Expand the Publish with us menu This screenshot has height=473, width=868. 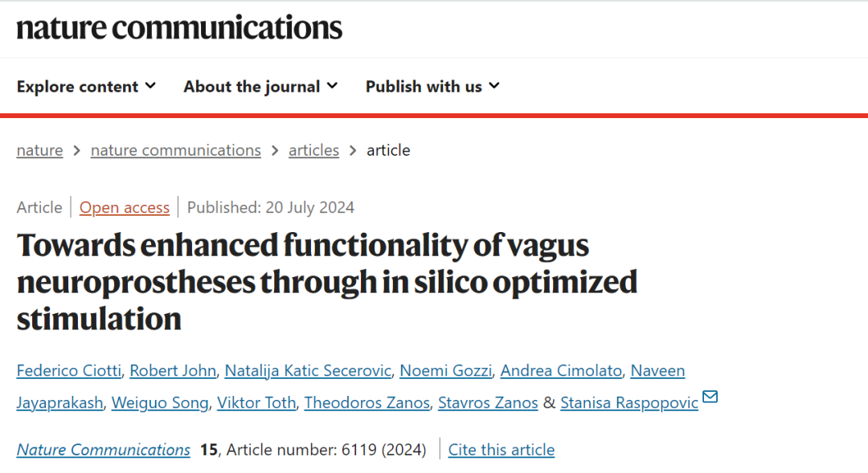click(433, 87)
